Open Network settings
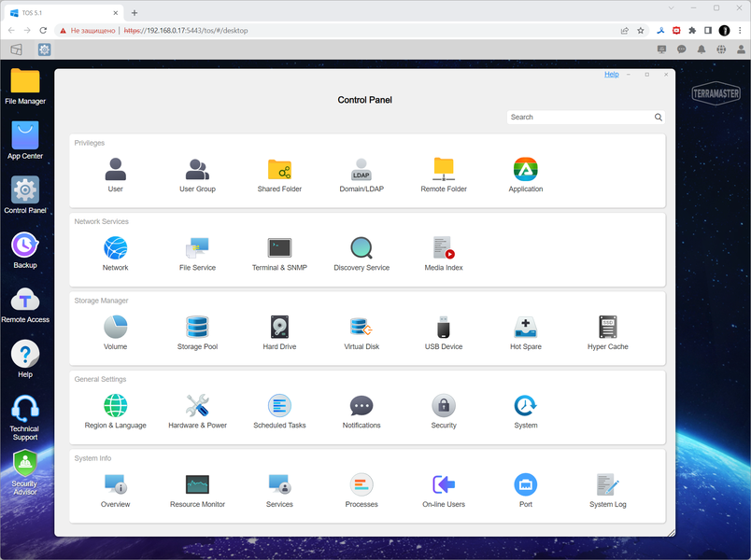This screenshot has width=751, height=560. 116,254
